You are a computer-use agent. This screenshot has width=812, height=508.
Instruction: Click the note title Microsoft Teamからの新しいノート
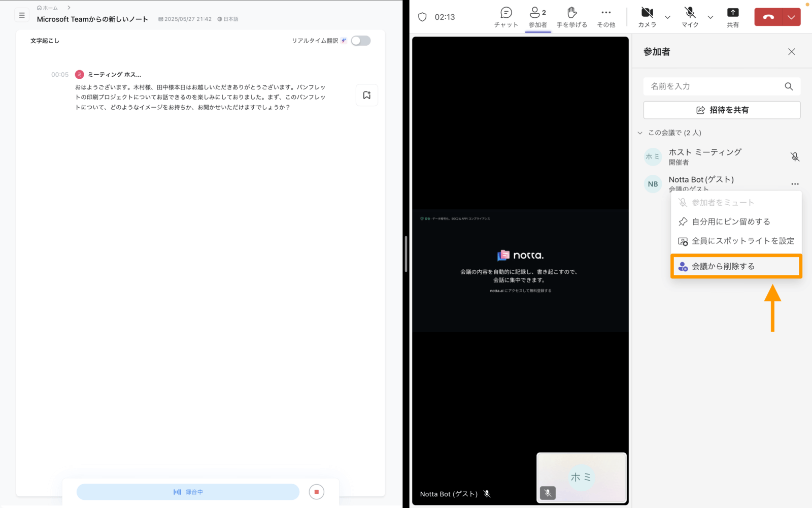click(x=92, y=19)
